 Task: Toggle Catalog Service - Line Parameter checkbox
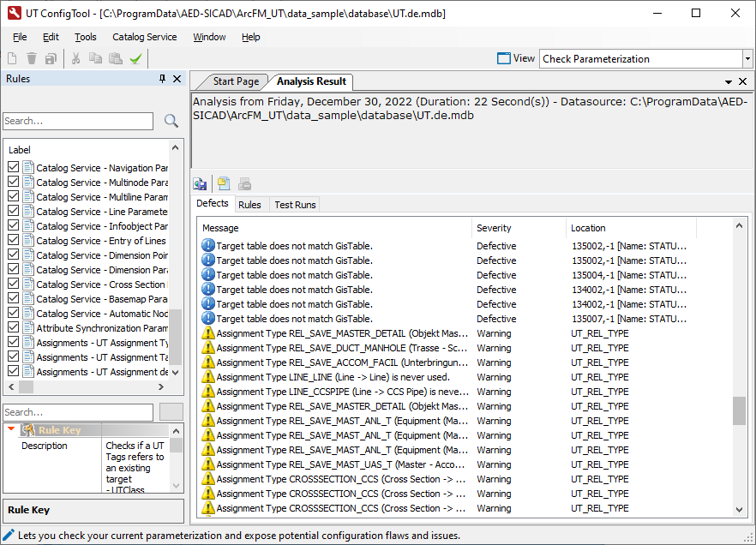14,211
